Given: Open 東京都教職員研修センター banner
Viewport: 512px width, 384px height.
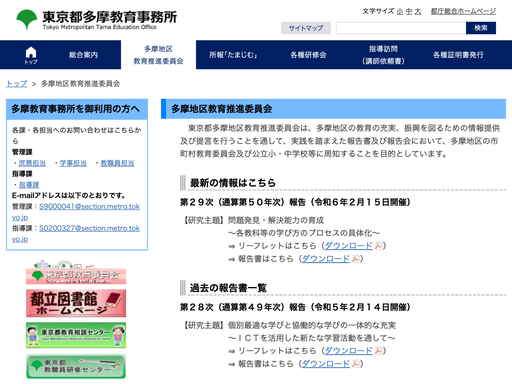Looking at the screenshot, I should click(76, 366).
